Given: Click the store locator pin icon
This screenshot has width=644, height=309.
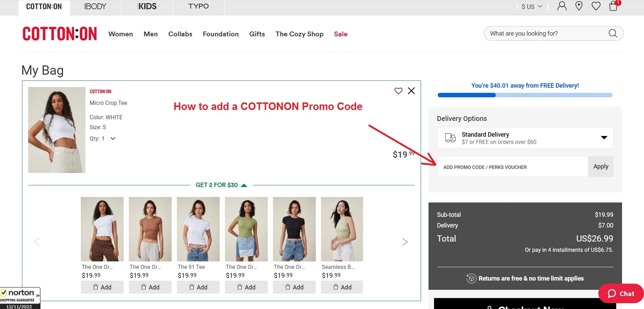Looking at the screenshot, I should click(579, 6).
